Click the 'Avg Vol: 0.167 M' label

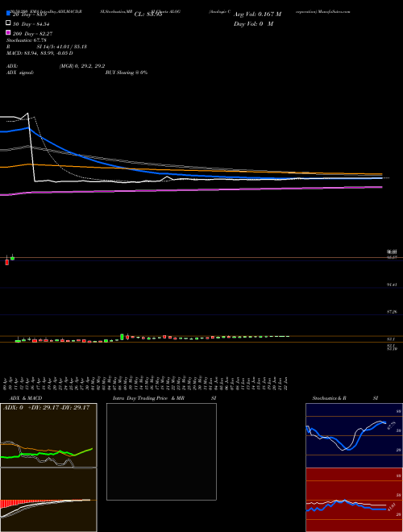tap(257, 15)
